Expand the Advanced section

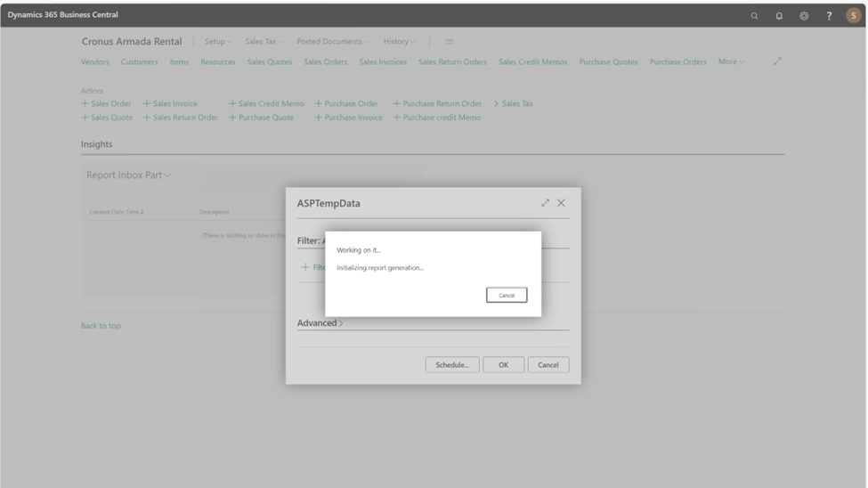tap(320, 323)
